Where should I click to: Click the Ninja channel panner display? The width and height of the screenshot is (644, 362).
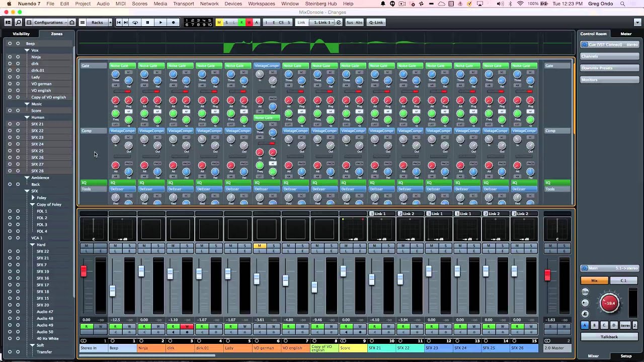coord(151,230)
